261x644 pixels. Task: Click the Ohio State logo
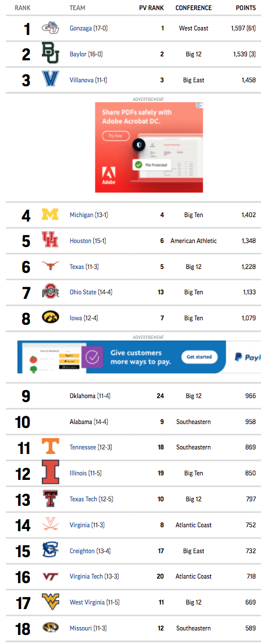[x=50, y=292]
